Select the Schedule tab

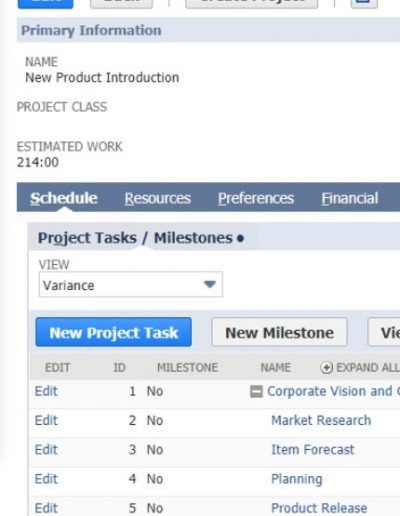(x=64, y=198)
